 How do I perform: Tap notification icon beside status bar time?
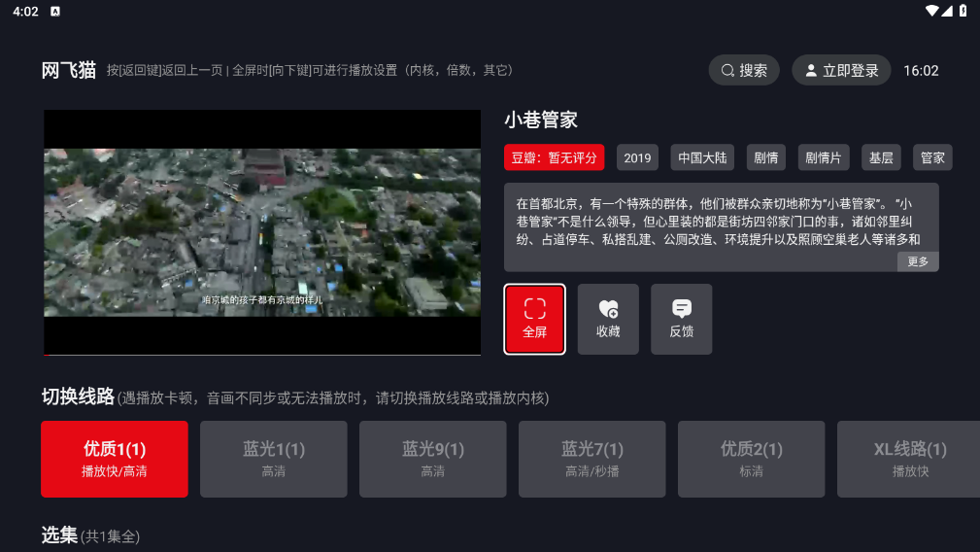coord(55,12)
